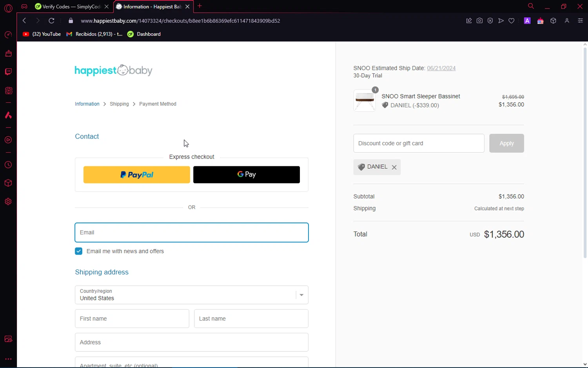Viewport: 588px width, 368px height.
Task: Open GX Corner gamepad icon
Action: [x=24, y=6]
